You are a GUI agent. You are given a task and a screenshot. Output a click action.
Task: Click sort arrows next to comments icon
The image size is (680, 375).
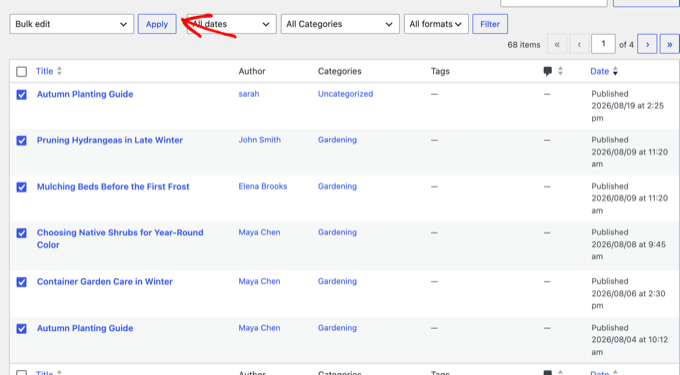560,71
